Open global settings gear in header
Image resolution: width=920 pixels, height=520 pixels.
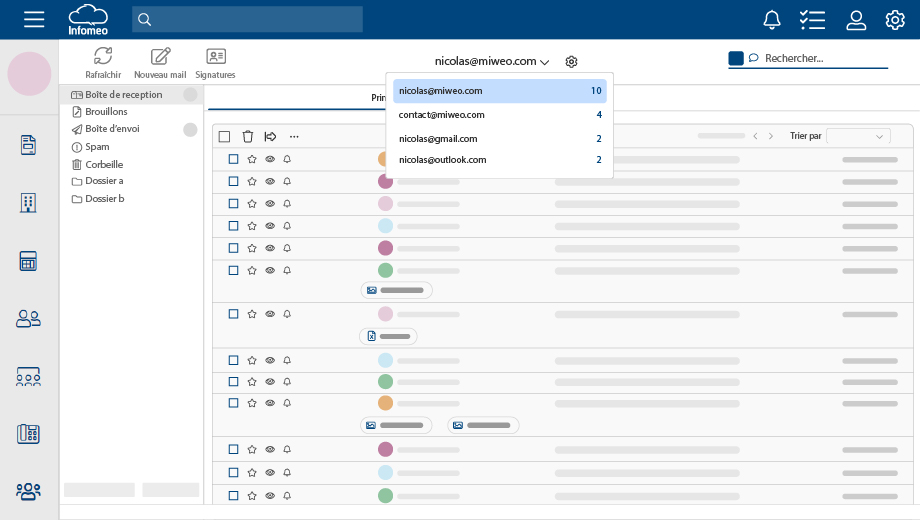[x=895, y=20]
